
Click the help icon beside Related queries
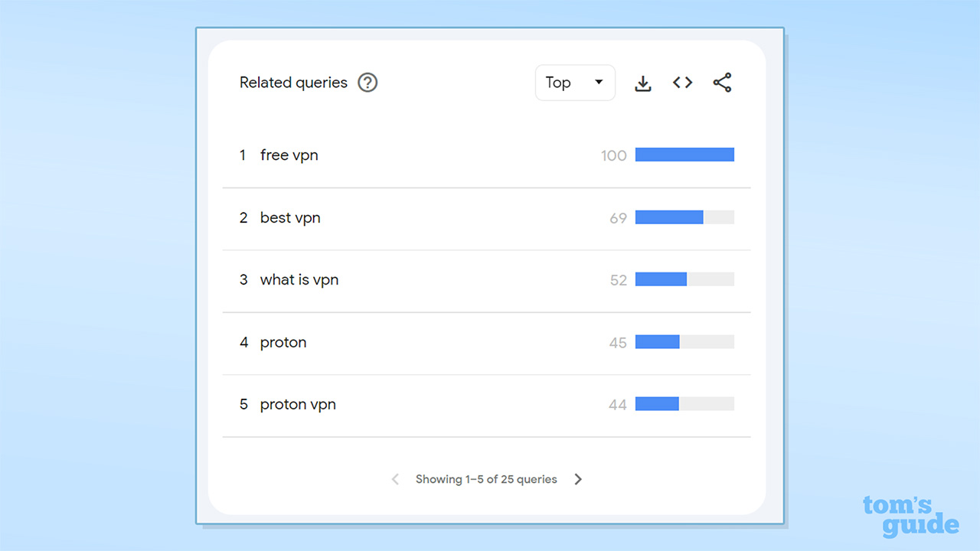(x=368, y=83)
